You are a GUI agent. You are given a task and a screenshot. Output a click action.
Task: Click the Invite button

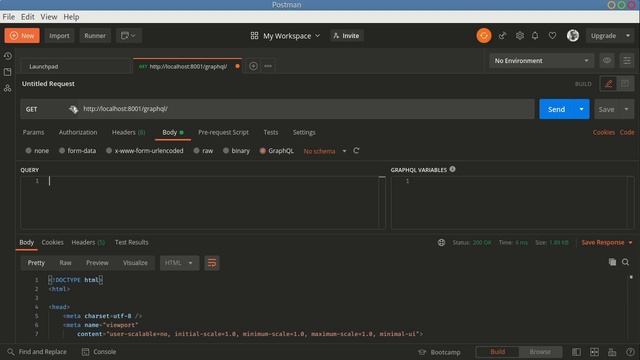click(346, 36)
